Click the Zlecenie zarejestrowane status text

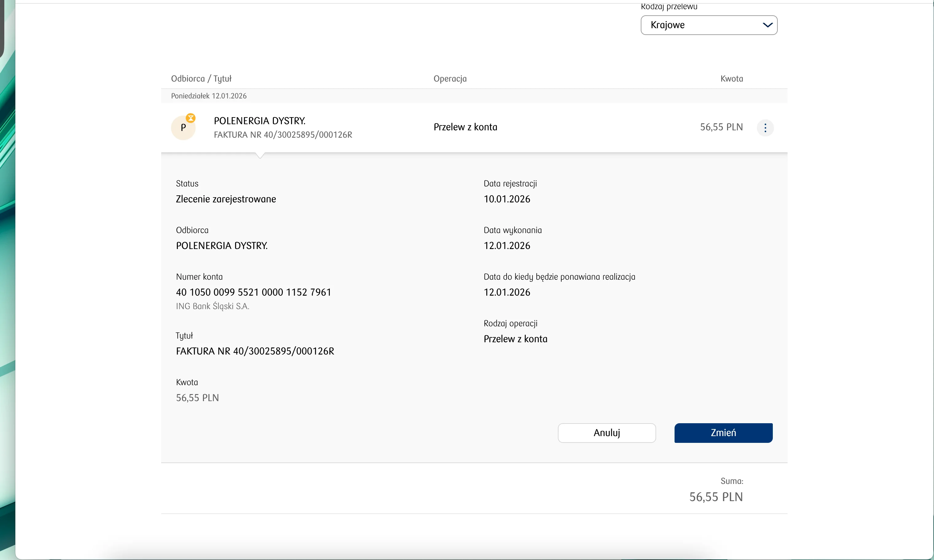click(x=226, y=199)
